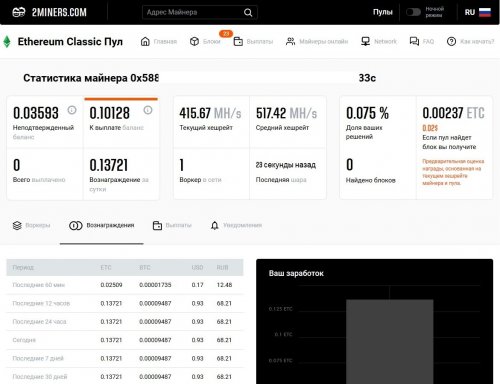Click the Network monitor icon
Image resolution: width=500 pixels, height=384 pixels.
365,41
